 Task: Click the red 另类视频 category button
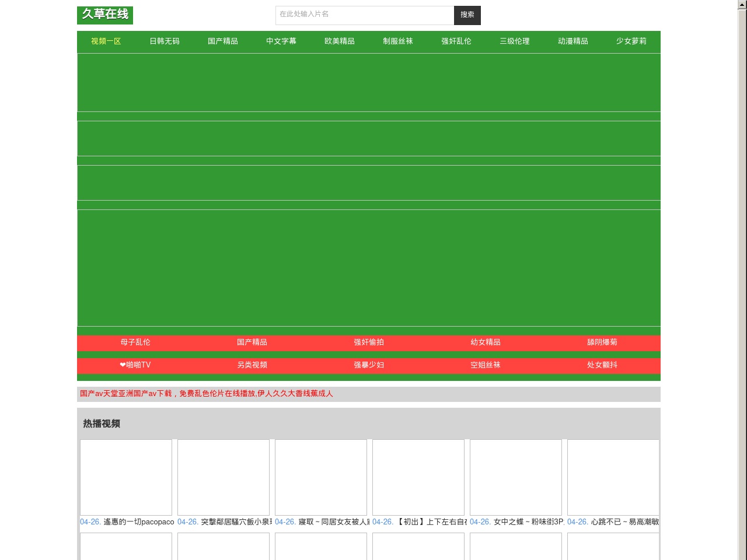(x=252, y=365)
